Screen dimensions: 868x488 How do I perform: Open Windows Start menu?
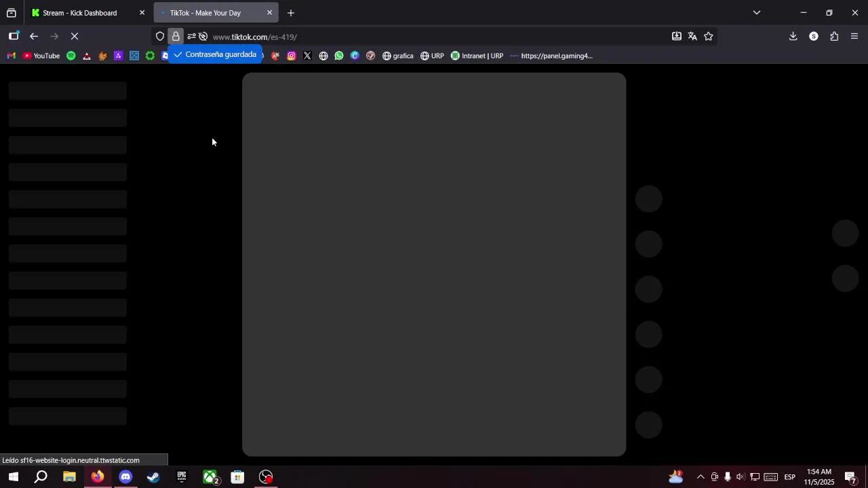coord(14,477)
